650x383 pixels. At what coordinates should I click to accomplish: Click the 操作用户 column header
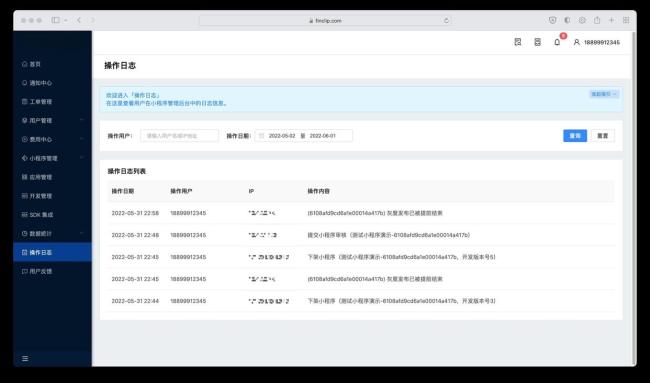(x=181, y=191)
